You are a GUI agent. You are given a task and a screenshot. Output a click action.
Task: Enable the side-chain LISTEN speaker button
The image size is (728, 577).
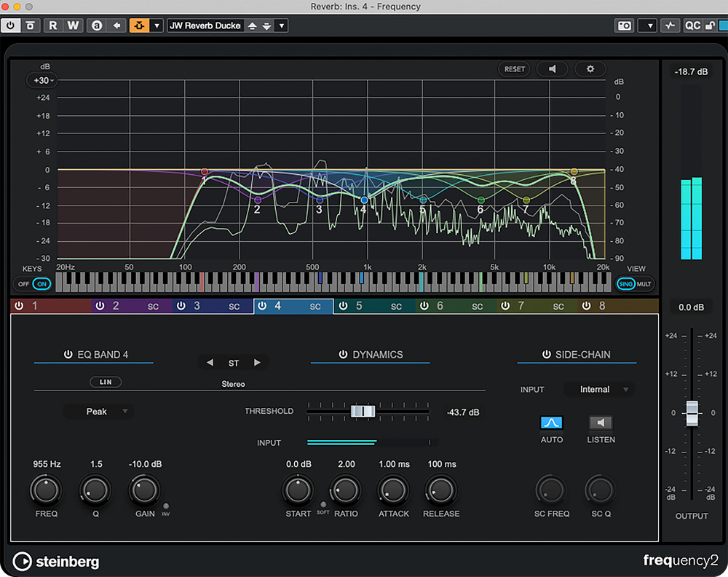click(601, 423)
